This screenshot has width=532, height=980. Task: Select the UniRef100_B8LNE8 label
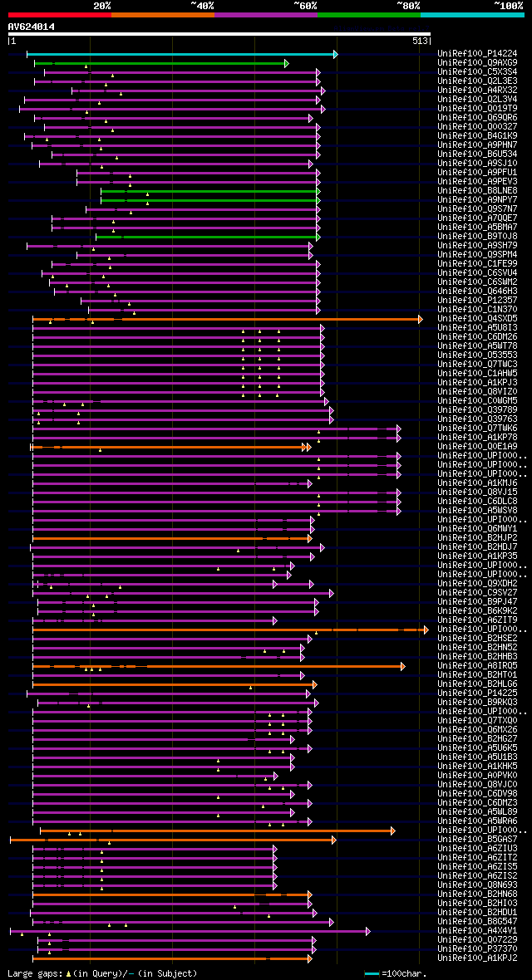(x=477, y=191)
